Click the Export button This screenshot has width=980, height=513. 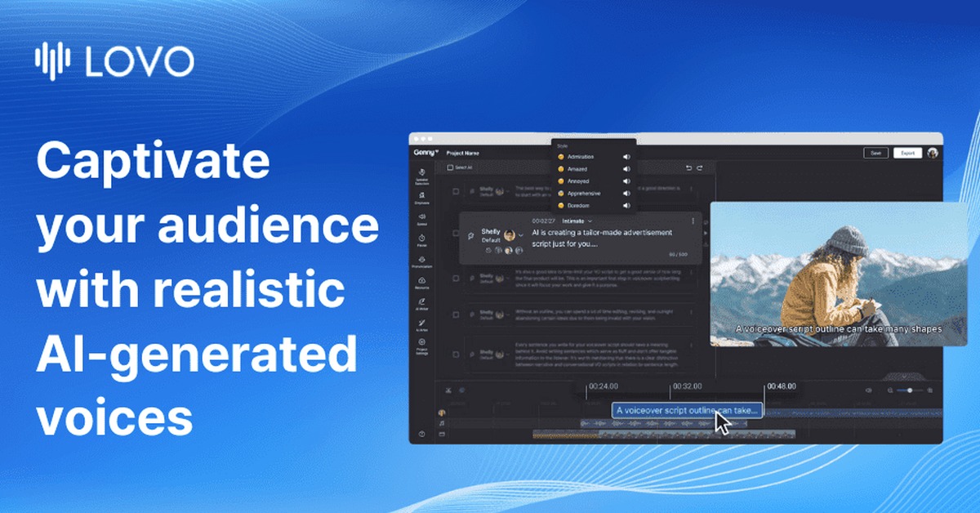[906, 153]
